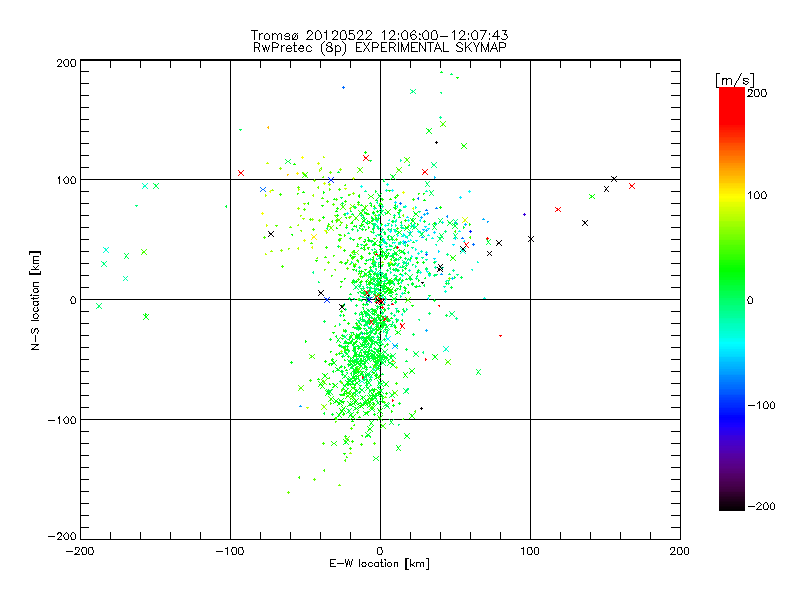Click the yellow region of the velocity colorbar
This screenshot has width=800, height=600.
[x=732, y=196]
